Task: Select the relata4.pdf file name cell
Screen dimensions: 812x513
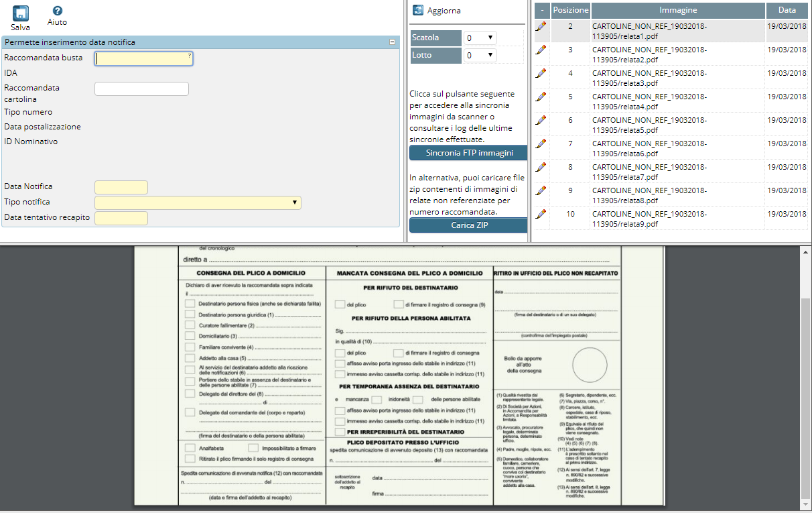Action: click(x=678, y=102)
